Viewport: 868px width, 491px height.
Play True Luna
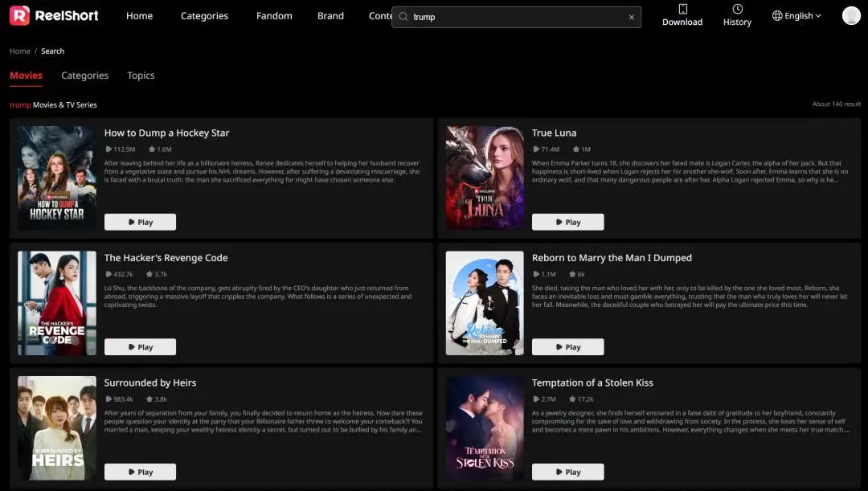point(568,222)
